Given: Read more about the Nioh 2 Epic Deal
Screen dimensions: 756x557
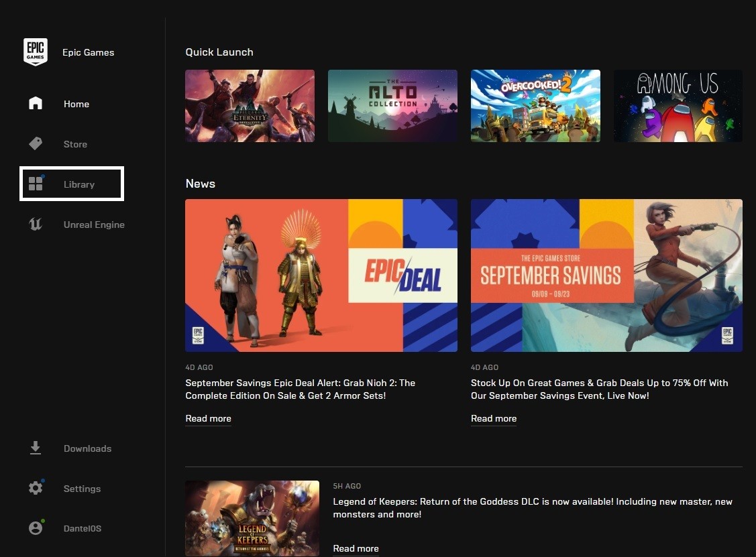Looking at the screenshot, I should (x=208, y=418).
